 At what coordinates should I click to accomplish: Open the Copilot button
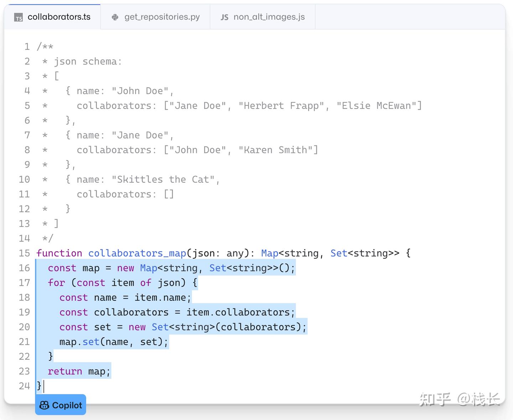point(61,405)
